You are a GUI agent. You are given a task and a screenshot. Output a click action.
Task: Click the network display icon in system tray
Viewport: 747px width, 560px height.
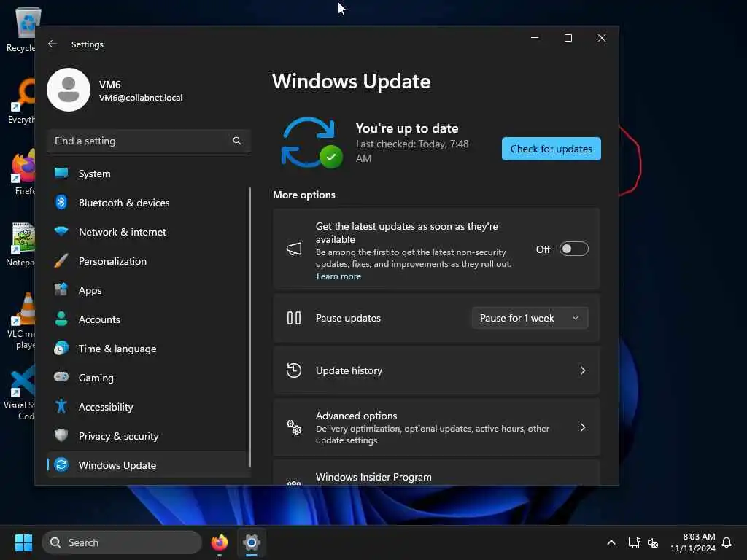(634, 542)
